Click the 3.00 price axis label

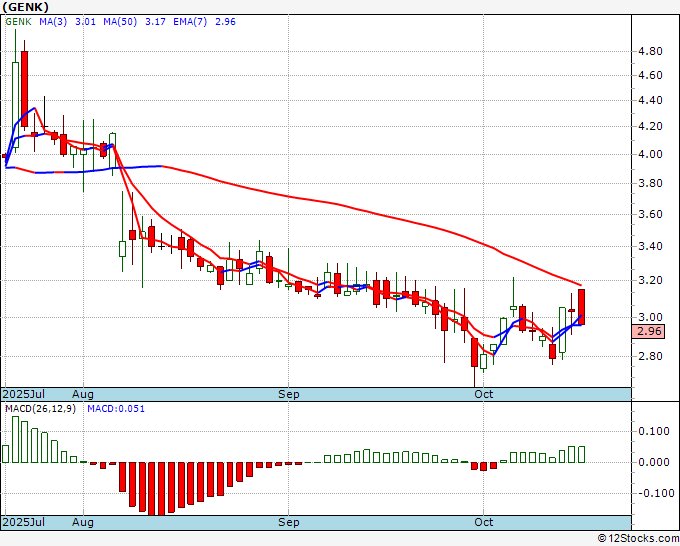(650, 317)
